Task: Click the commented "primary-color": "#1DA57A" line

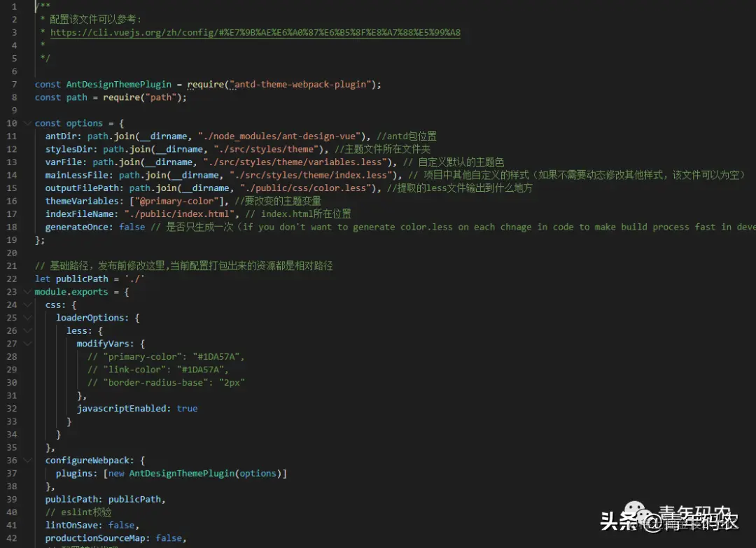Action: tap(166, 357)
